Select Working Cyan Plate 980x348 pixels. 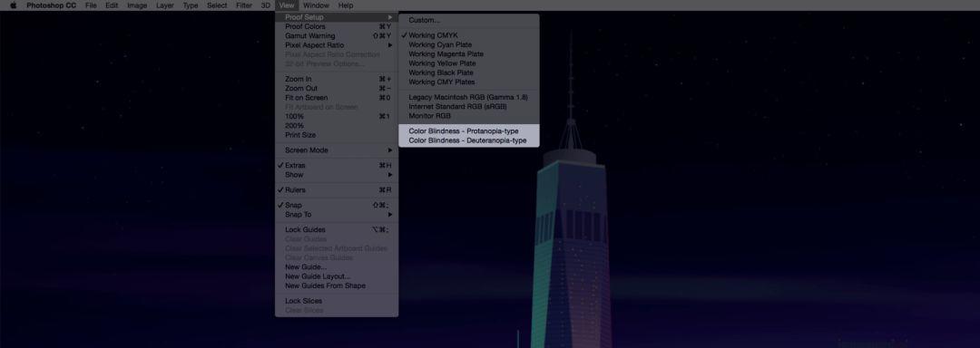(x=469, y=45)
